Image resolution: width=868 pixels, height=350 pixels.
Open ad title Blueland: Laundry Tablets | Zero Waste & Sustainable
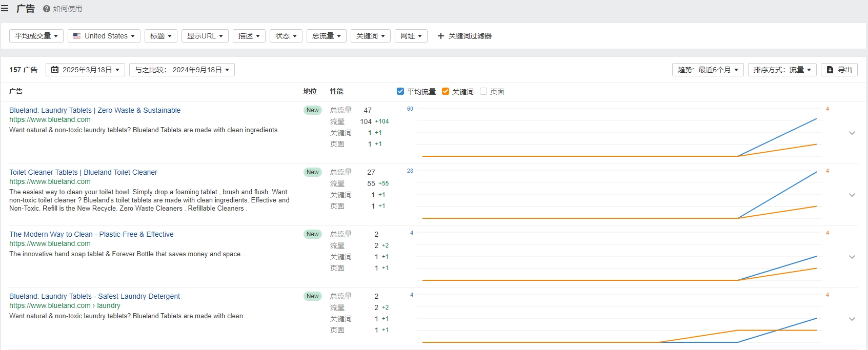pyautogui.click(x=95, y=110)
